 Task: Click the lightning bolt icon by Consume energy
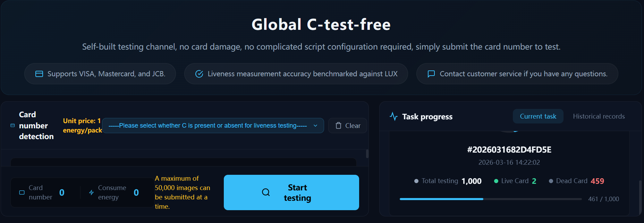(x=91, y=192)
